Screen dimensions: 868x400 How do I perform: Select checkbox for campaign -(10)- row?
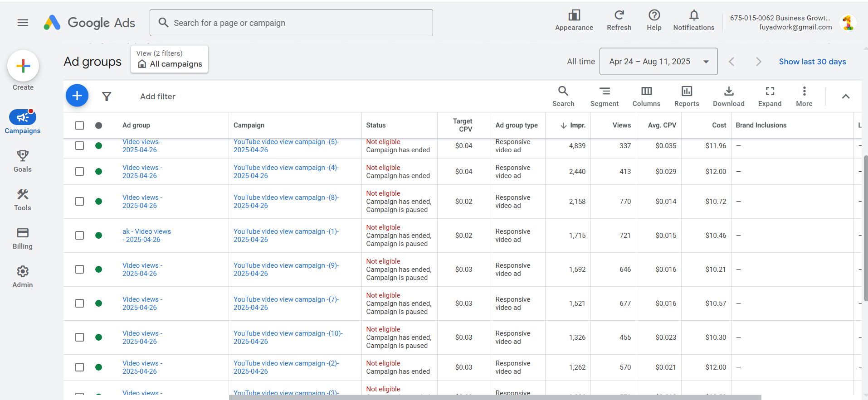(x=80, y=337)
